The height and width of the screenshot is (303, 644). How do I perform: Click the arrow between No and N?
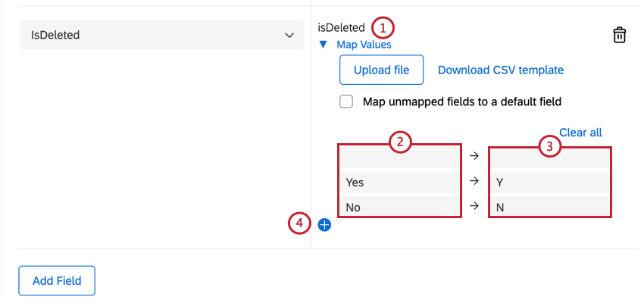pyautogui.click(x=474, y=205)
